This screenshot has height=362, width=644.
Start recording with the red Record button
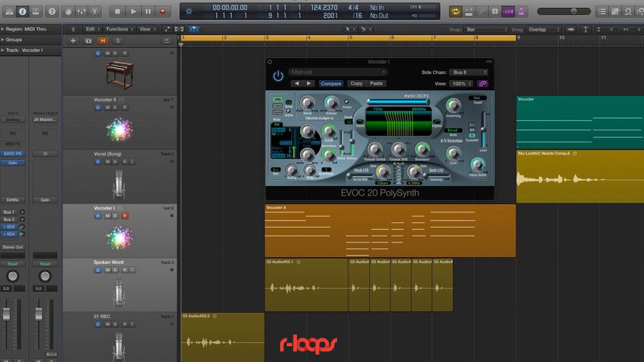coord(162,11)
